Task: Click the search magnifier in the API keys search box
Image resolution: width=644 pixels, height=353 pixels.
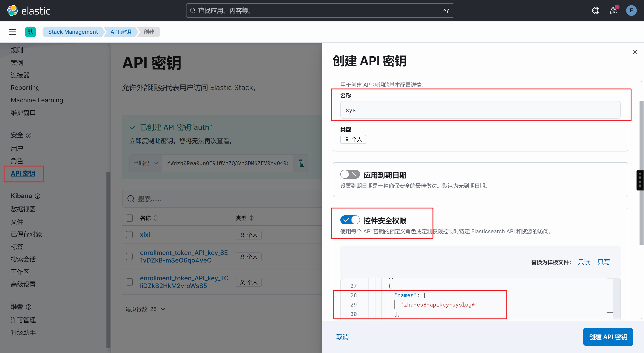Action: coord(131,199)
